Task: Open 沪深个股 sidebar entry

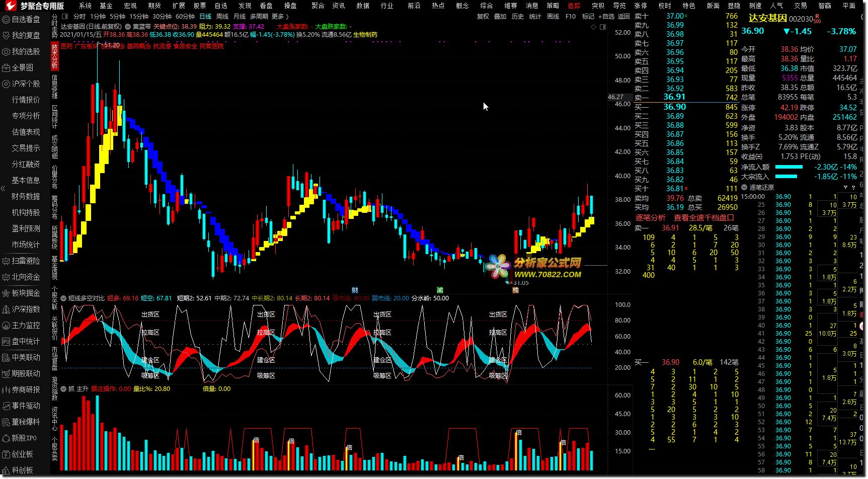Action: 22,84
